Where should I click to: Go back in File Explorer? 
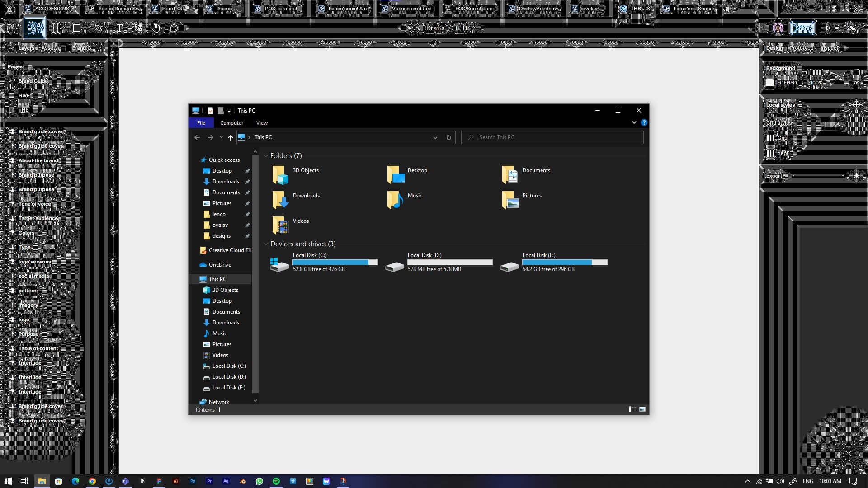click(x=197, y=137)
